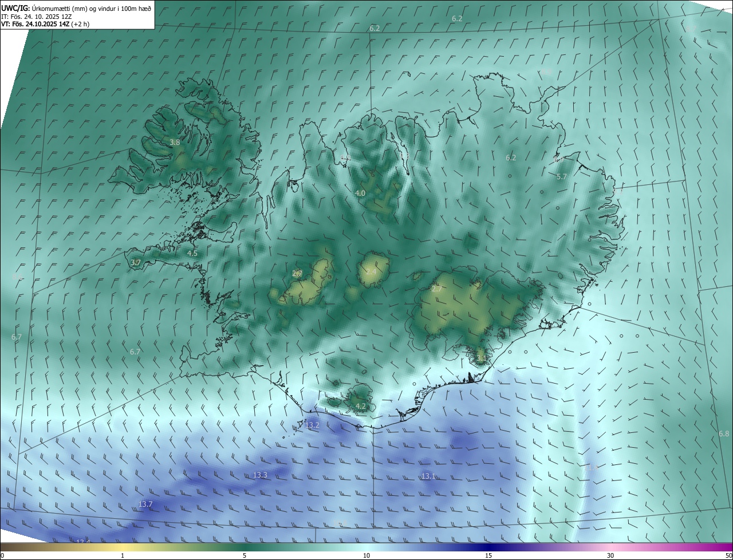
Task: Click the 5.7 value label on the map
Action: coord(561,177)
